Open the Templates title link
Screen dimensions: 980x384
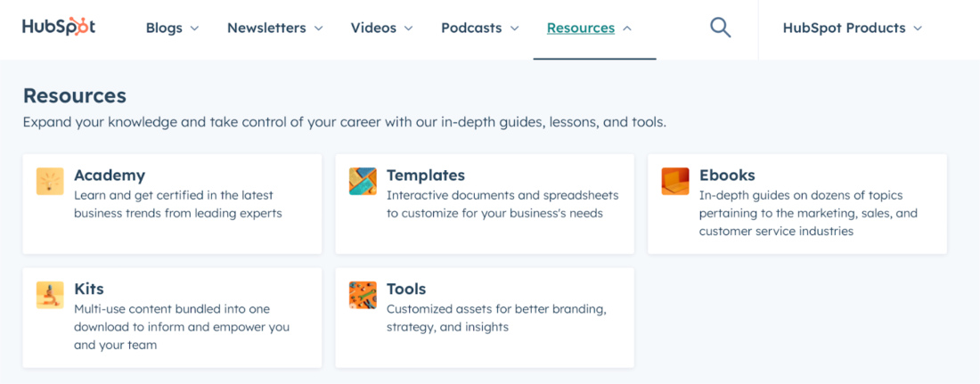point(426,176)
